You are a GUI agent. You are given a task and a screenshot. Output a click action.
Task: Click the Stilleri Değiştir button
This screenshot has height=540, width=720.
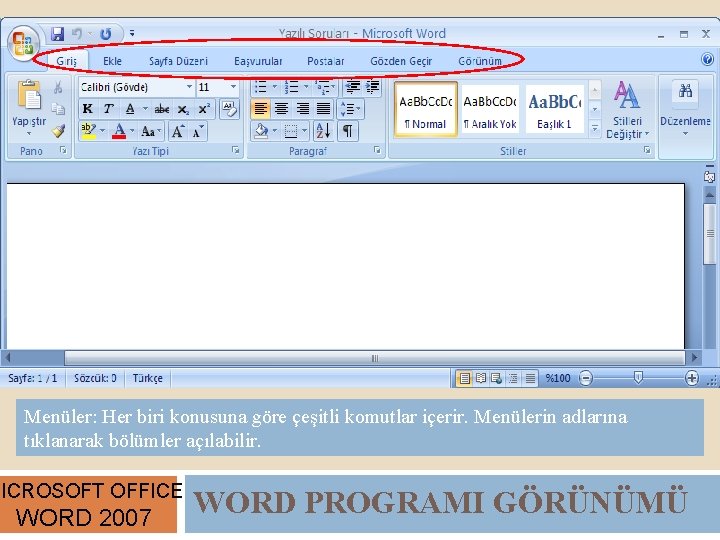point(627,109)
